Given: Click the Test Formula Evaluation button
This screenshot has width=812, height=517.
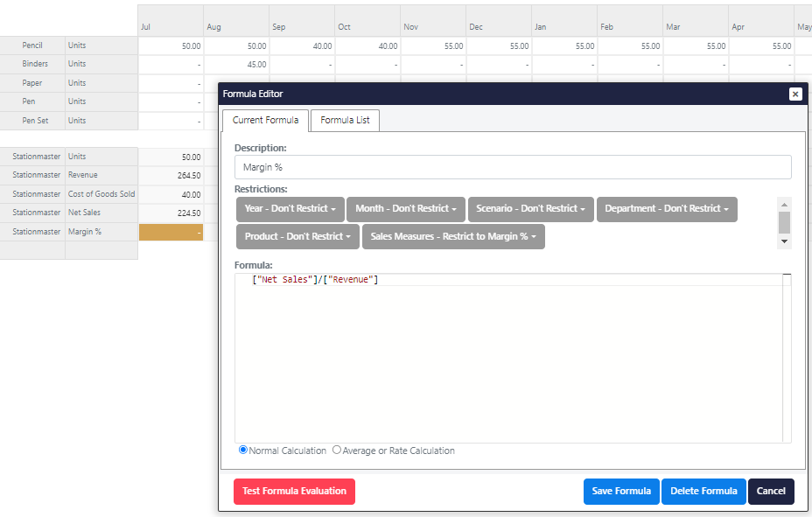Looking at the screenshot, I should pos(294,492).
